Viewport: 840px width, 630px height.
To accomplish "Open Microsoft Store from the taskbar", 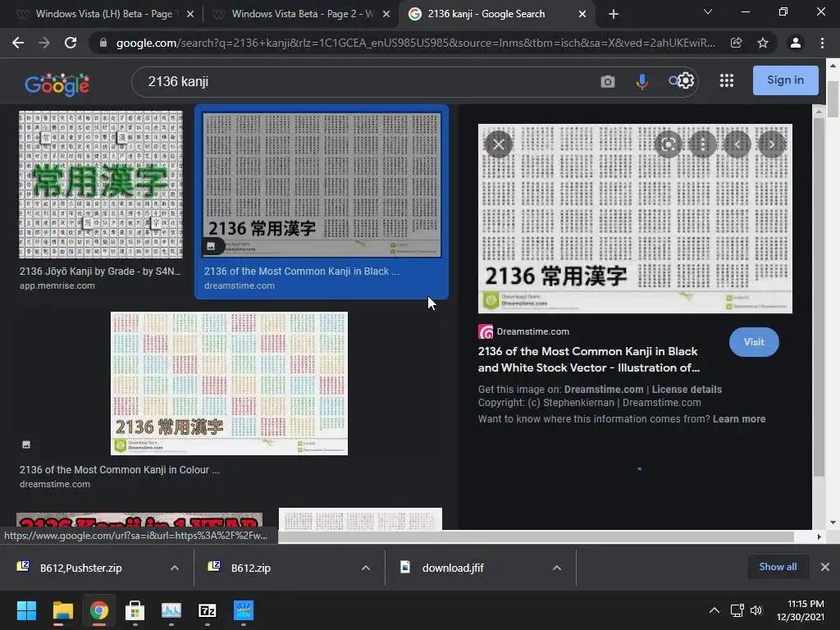I will 135,610.
